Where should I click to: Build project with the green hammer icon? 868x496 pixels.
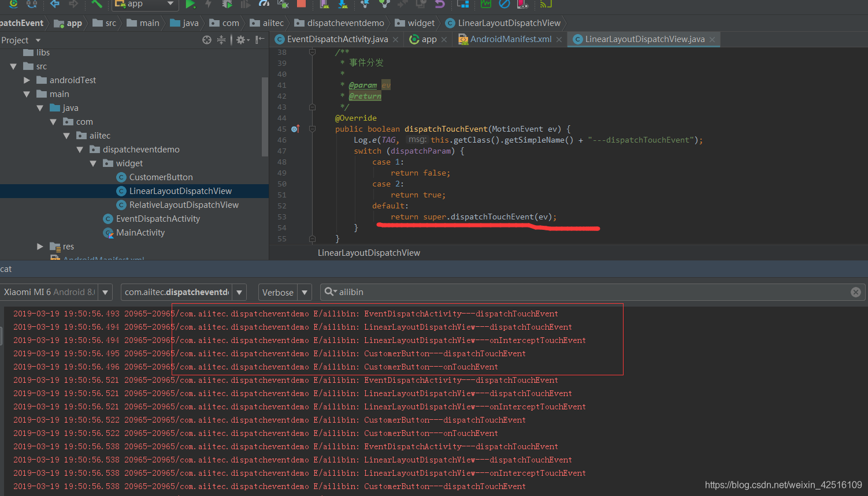pos(97,3)
